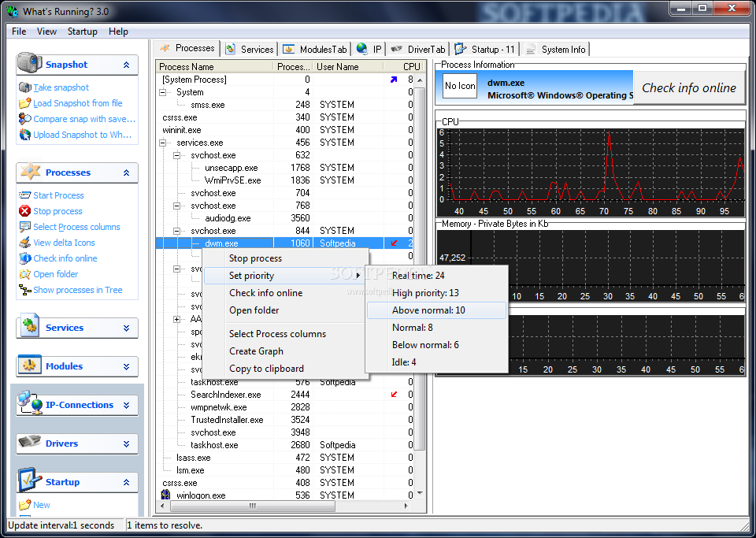Open the Startup menu in menu bar
The width and height of the screenshot is (756, 538).
point(83,32)
